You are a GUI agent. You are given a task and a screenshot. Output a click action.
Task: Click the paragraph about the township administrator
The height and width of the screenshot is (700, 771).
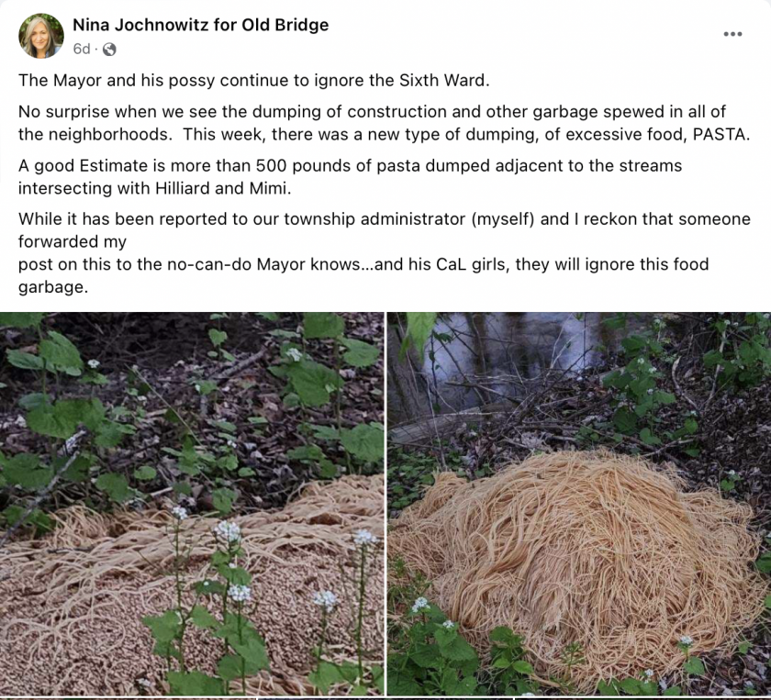384,252
